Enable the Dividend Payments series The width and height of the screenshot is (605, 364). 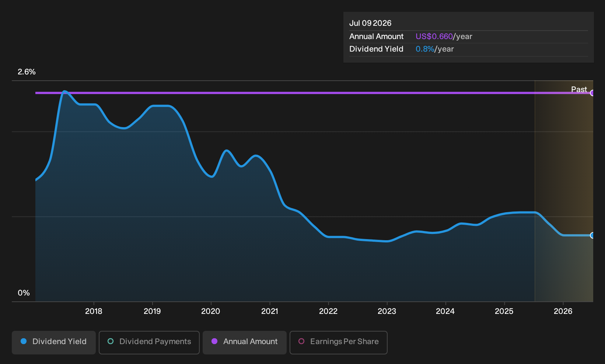click(149, 342)
